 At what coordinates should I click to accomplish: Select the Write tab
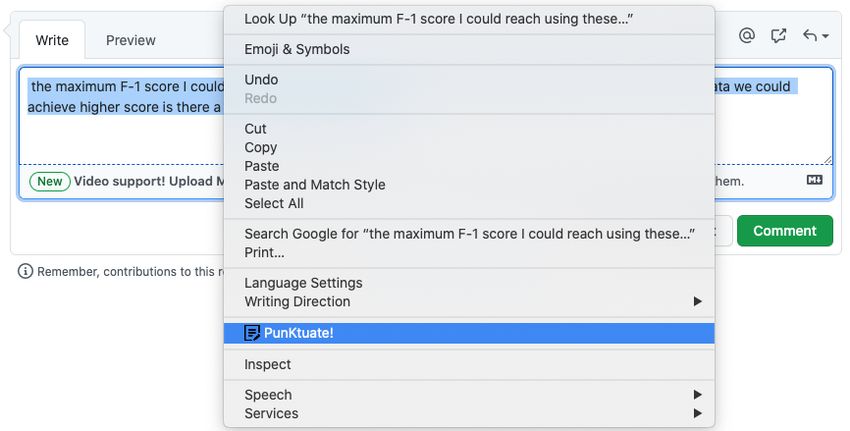[x=52, y=40]
